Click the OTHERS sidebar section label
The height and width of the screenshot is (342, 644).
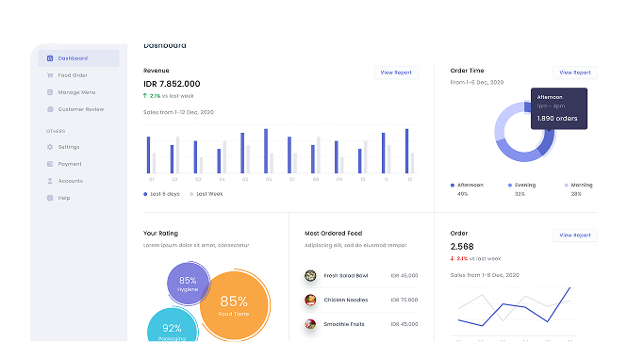tap(56, 131)
